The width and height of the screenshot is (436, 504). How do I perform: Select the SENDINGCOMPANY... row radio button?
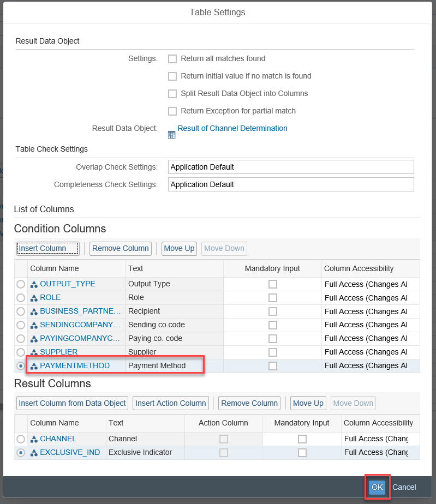click(x=21, y=325)
